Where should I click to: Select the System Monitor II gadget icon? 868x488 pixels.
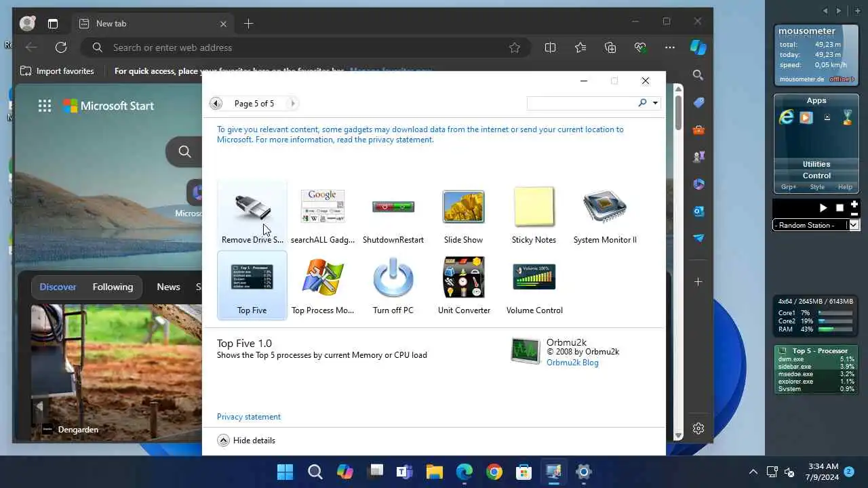point(605,207)
